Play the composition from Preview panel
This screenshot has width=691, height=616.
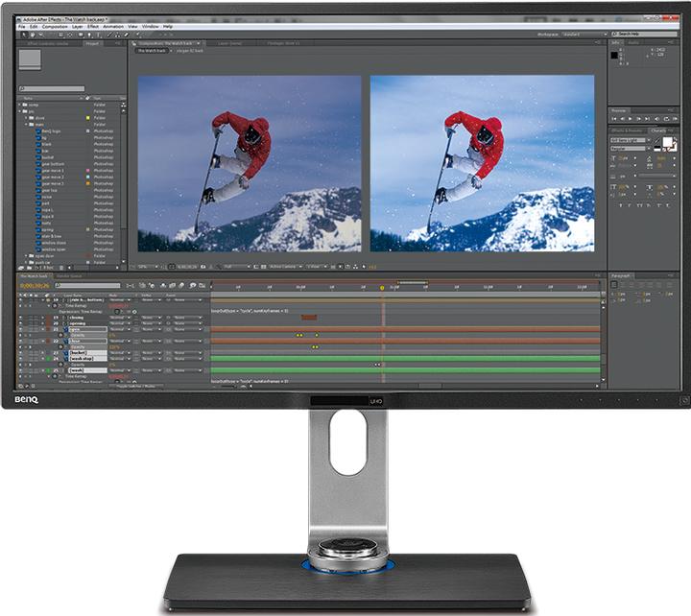point(630,119)
